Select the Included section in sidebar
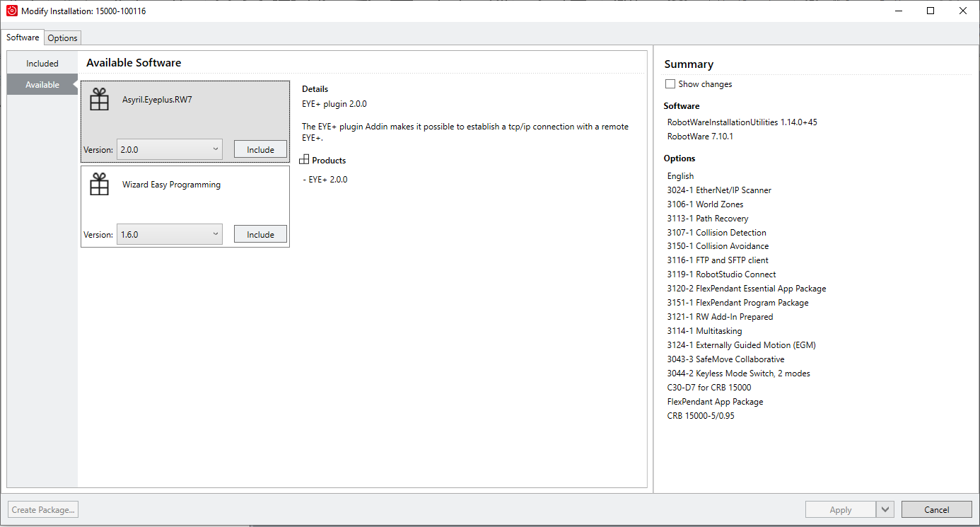The image size is (980, 527). click(x=42, y=63)
